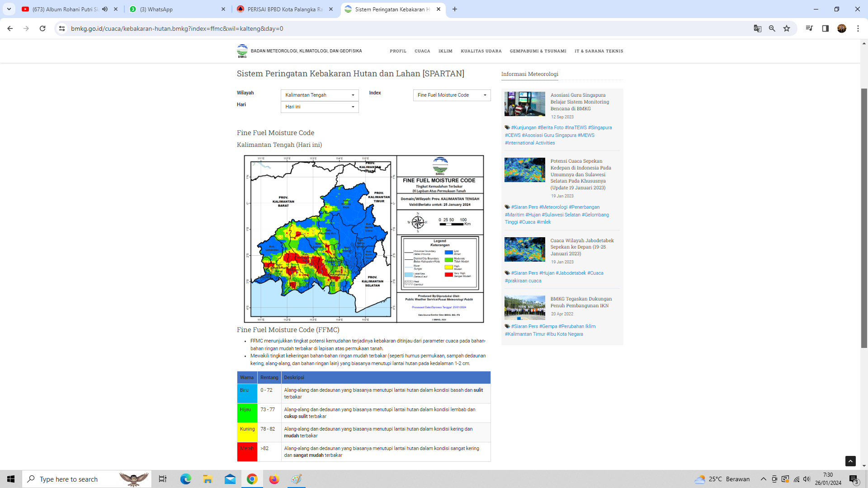Click the Fine Fuel Moisture Code map image
The width and height of the screenshot is (868, 488).
point(364,239)
